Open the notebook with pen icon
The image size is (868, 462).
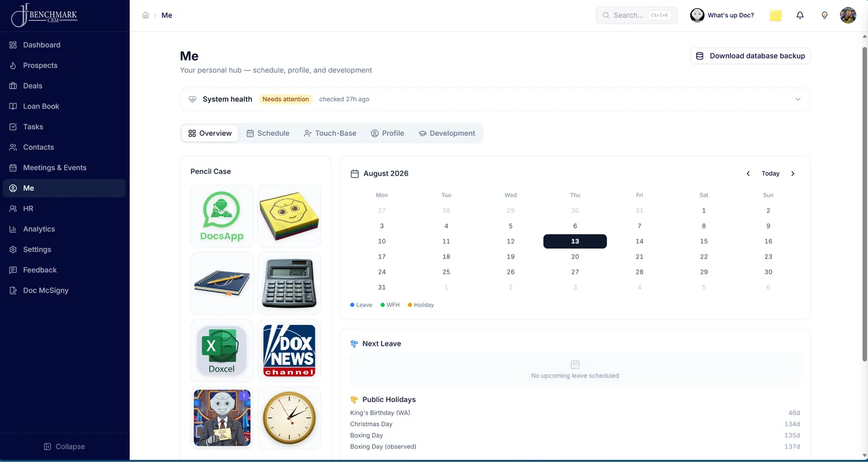(222, 283)
